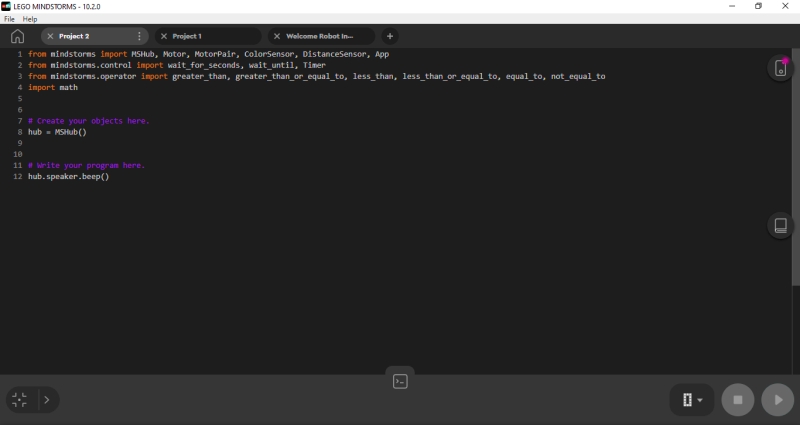Open Project 2 tab options menu
This screenshot has height=425, width=800.
pyautogui.click(x=139, y=36)
